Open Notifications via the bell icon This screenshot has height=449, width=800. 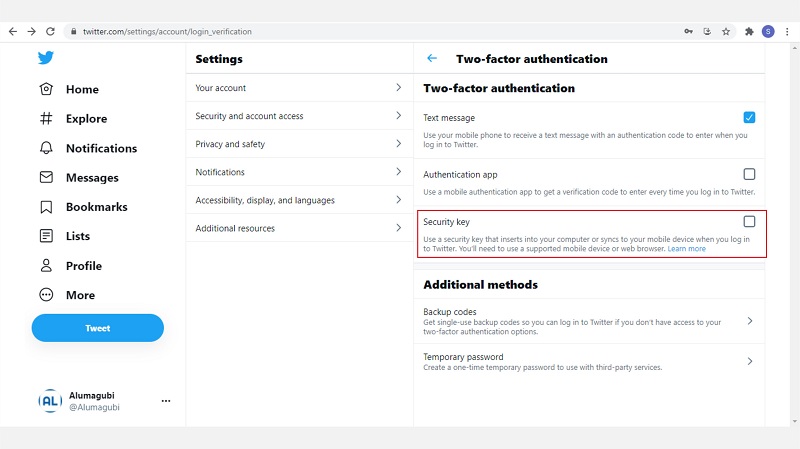pos(46,148)
